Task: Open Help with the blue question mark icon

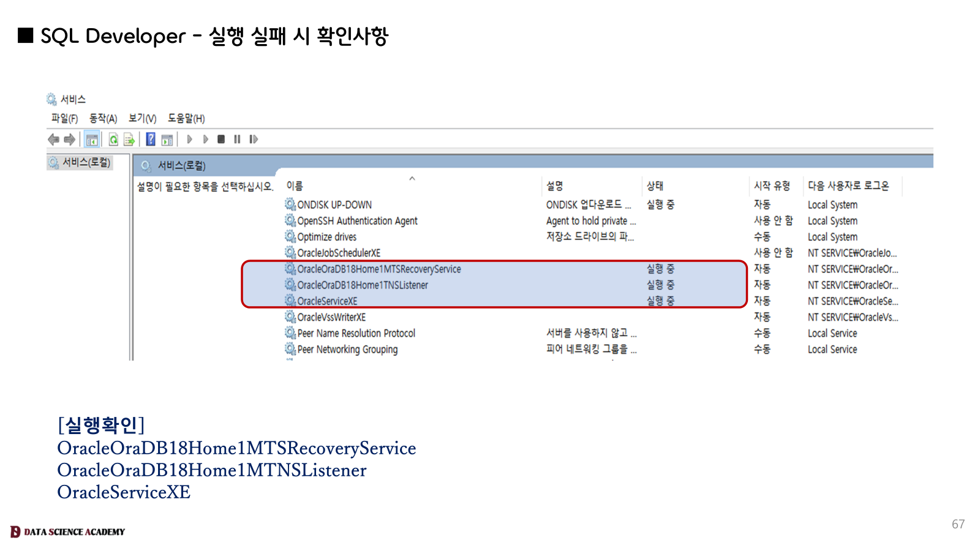Action: tap(151, 139)
